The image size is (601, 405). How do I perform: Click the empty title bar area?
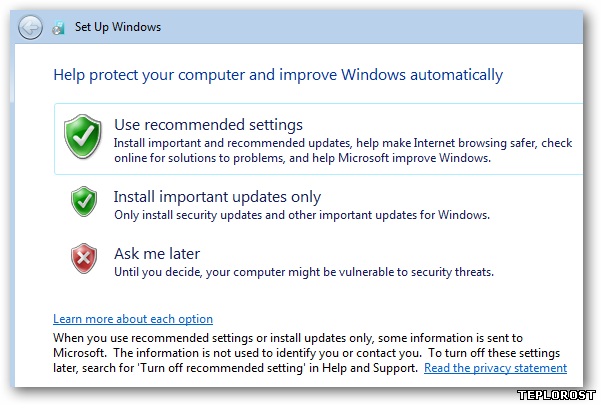380,28
